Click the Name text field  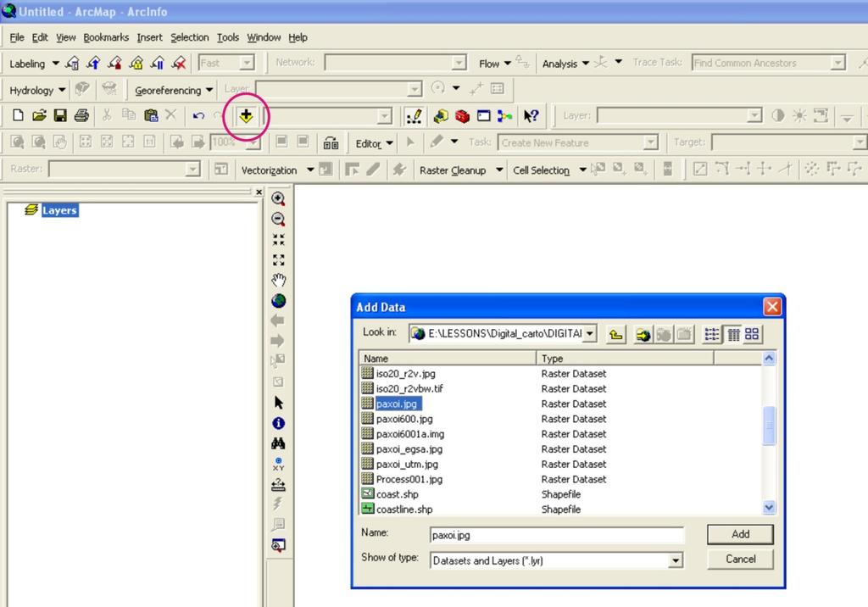pos(556,535)
